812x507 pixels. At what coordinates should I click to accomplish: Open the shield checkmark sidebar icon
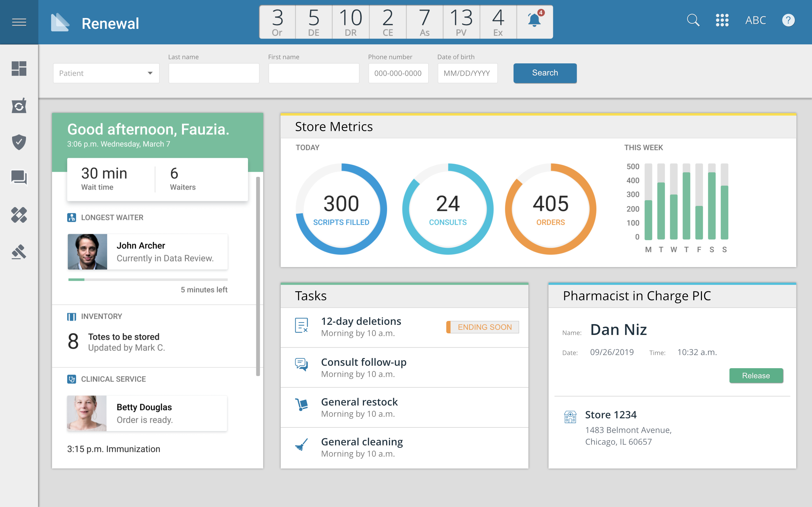pos(19,142)
